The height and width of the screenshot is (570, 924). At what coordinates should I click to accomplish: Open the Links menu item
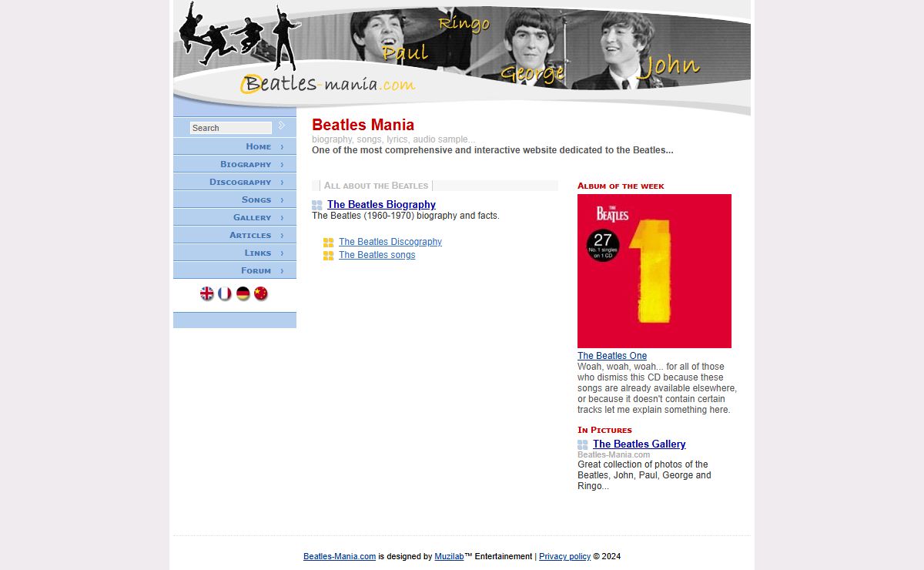235,253
